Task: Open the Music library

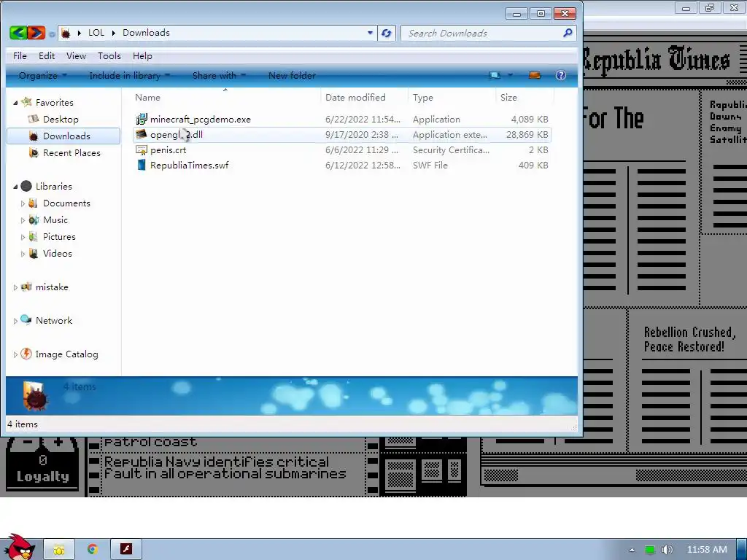Action: tap(55, 220)
